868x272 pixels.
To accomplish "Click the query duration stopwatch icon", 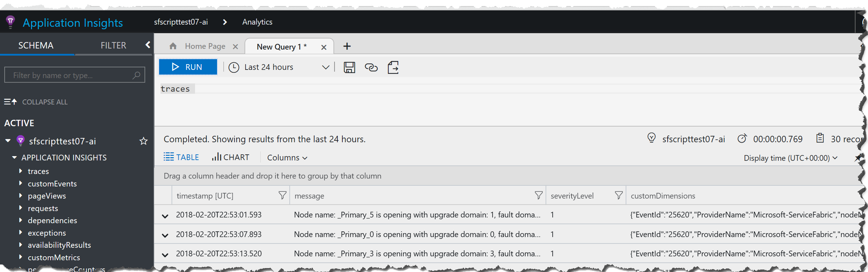I will [x=742, y=138].
